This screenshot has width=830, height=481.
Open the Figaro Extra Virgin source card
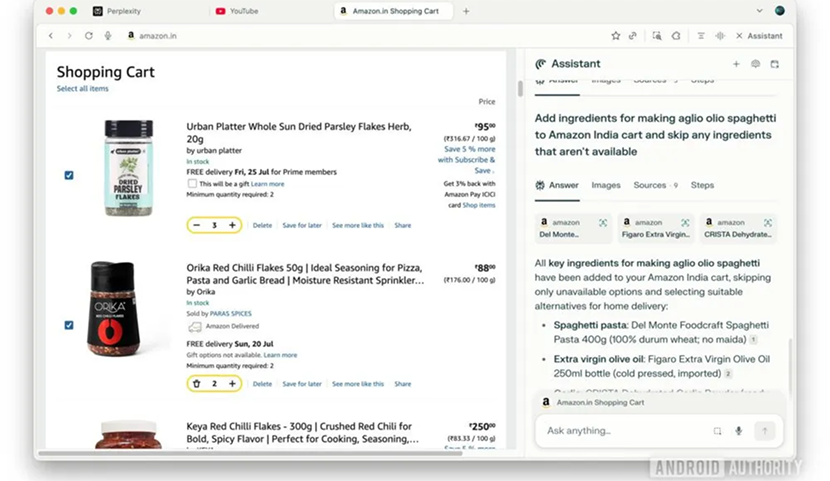click(x=656, y=229)
